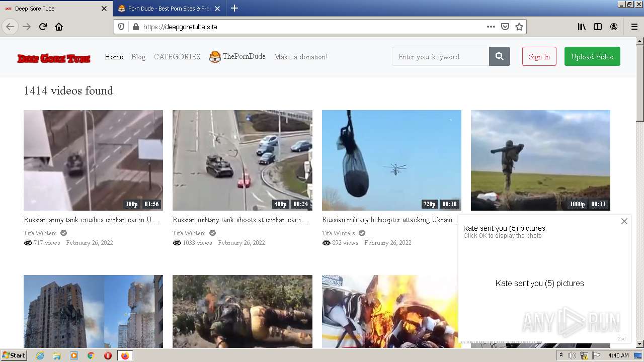The image size is (644, 362).
Task: Bookmark this page with star
Action: [519, 27]
